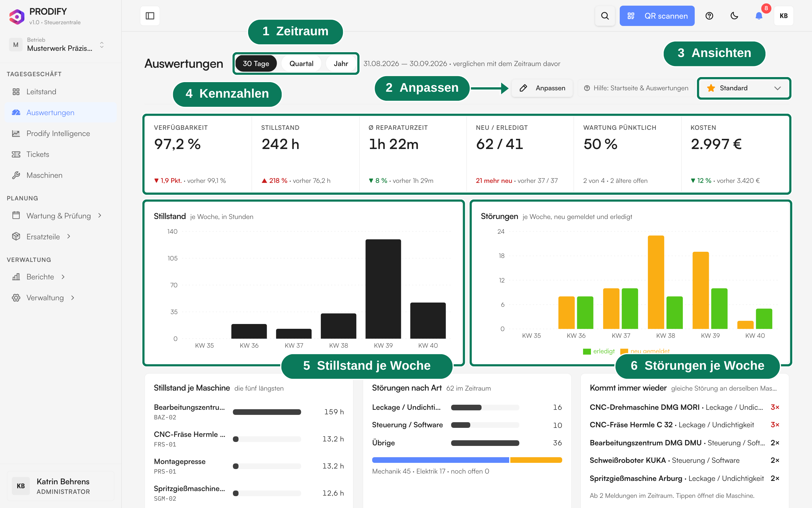Click the Verfügbarkeit 97,2 % card
Image resolution: width=812 pixels, height=508 pixels.
pos(198,154)
